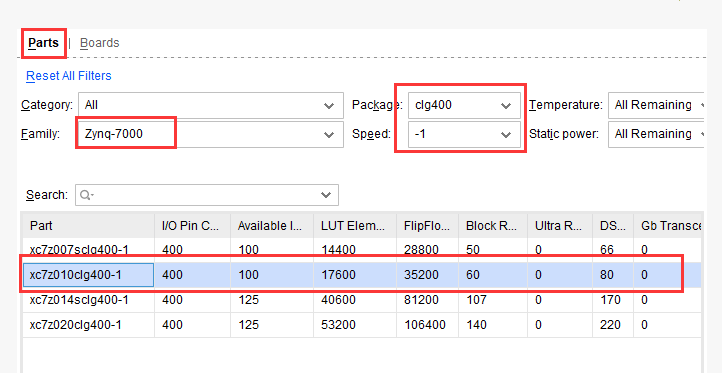Screen dimensions: 722x373
Task: Sort by I/O Pin Count column header
Action: coord(192,226)
